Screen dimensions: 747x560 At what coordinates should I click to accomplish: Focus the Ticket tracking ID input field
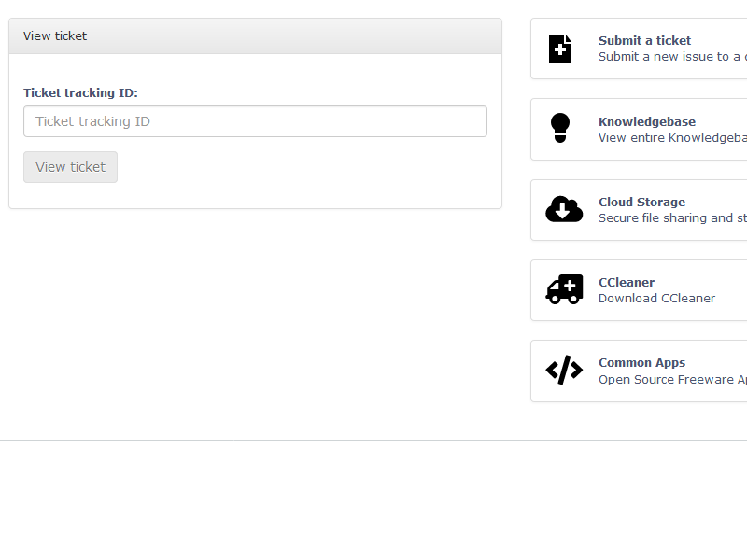pyautogui.click(x=255, y=121)
